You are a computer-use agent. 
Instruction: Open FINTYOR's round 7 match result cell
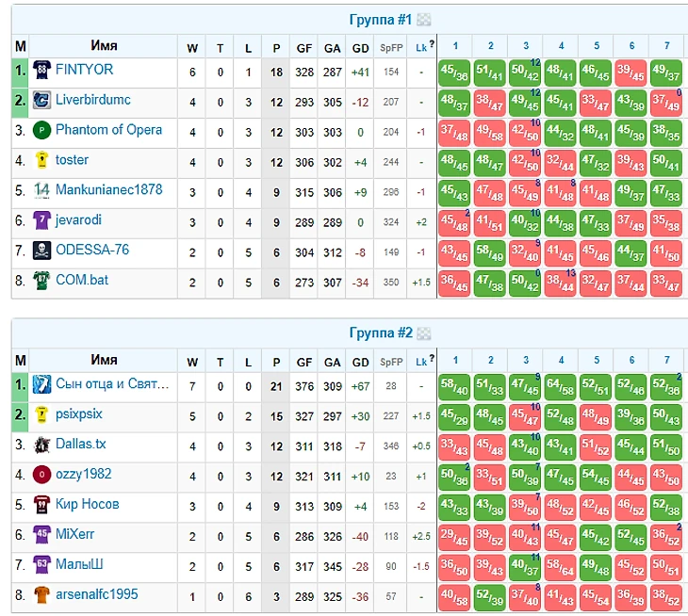pos(665,73)
